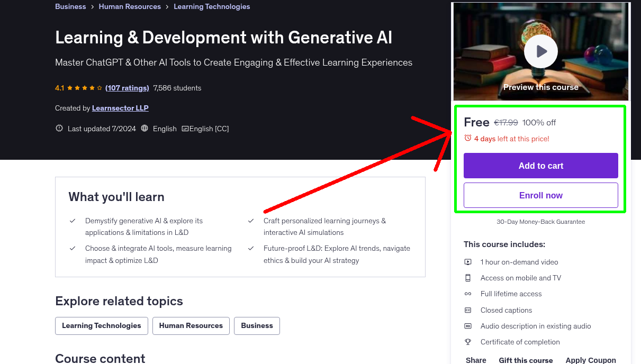Click Share at the bottom
641x364 pixels.
(x=475, y=359)
